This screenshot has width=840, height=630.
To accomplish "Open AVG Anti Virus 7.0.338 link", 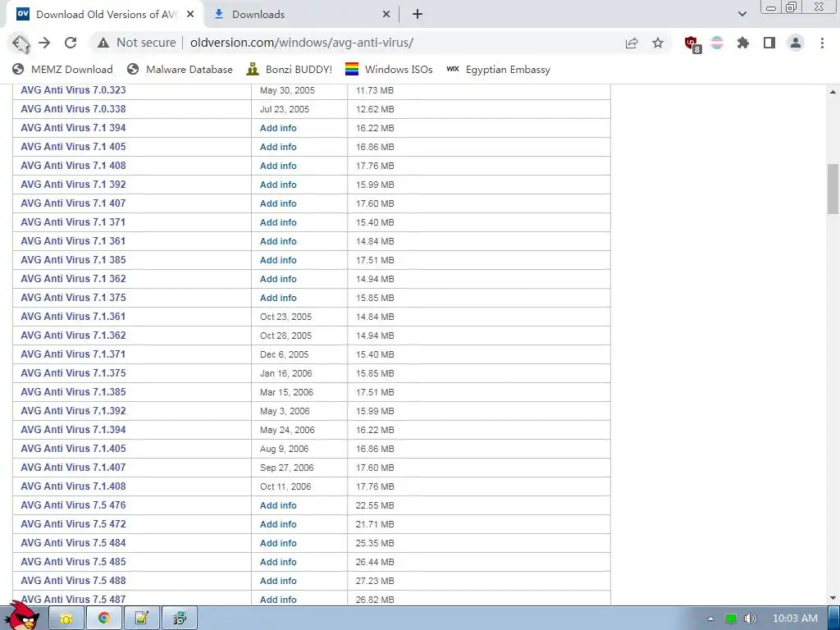I will (73, 109).
